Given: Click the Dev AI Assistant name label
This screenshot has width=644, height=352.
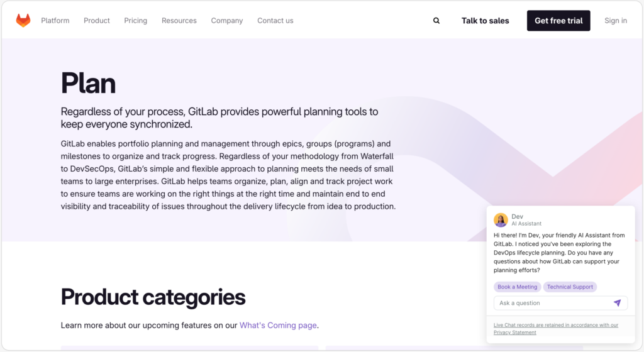Looking at the screenshot, I should coord(518,216).
